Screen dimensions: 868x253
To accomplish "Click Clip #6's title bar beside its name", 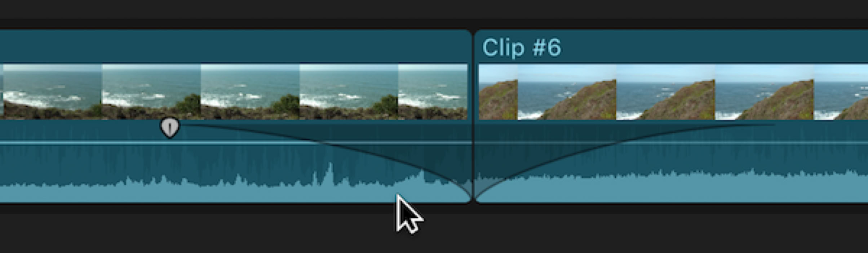I will [x=714, y=47].
